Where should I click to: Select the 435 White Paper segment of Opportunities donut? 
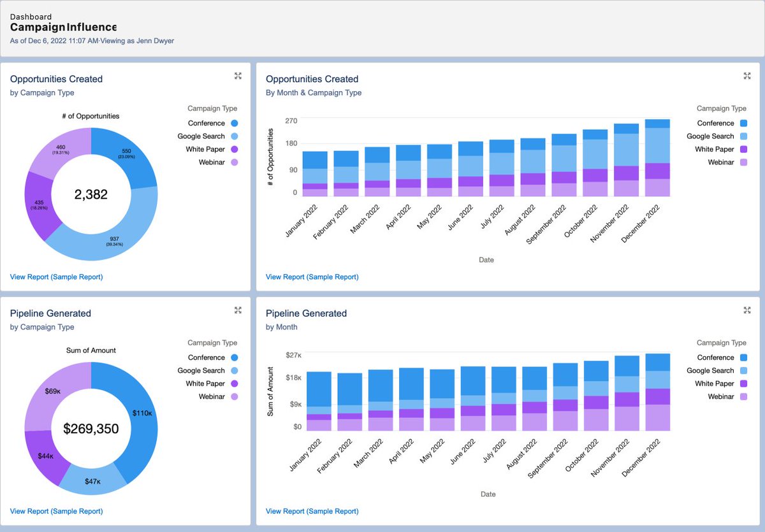tap(39, 205)
